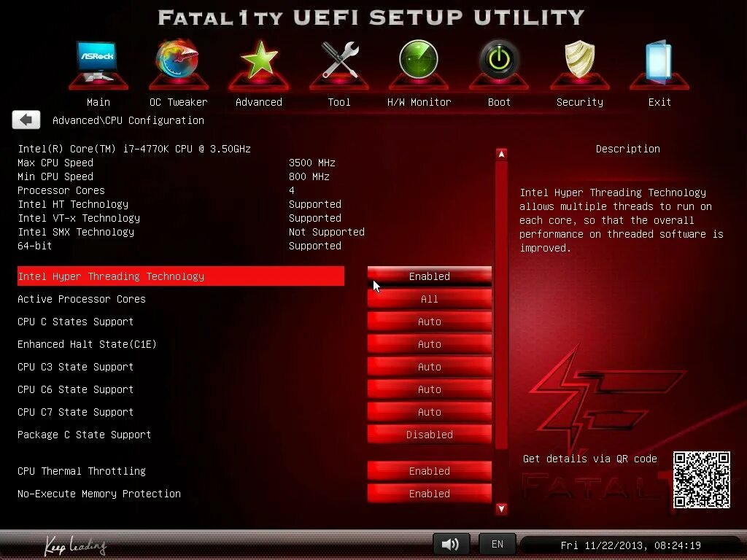Switch to the H/W Monitor tab label
Viewport: 747px width, 560px height.
coord(419,102)
